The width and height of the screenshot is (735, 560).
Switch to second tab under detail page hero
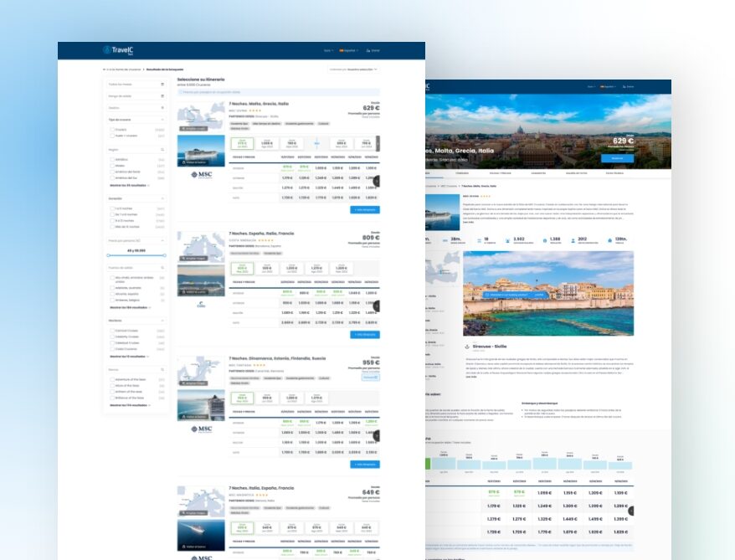click(x=462, y=173)
